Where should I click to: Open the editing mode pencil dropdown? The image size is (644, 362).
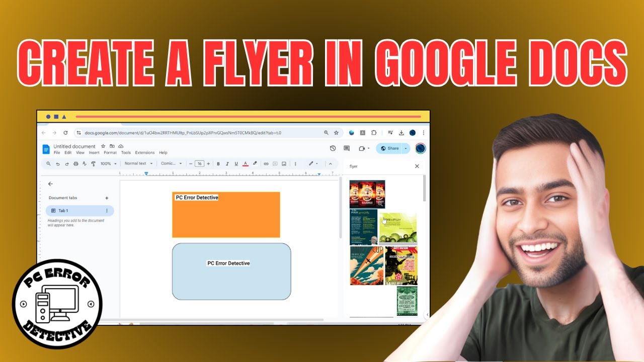[x=313, y=163]
